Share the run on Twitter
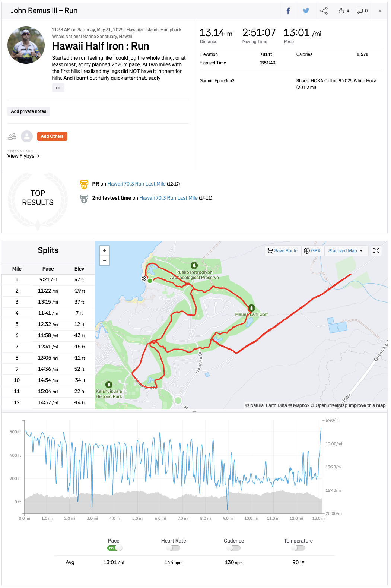Screen dimensions: 391x588 pos(306,11)
